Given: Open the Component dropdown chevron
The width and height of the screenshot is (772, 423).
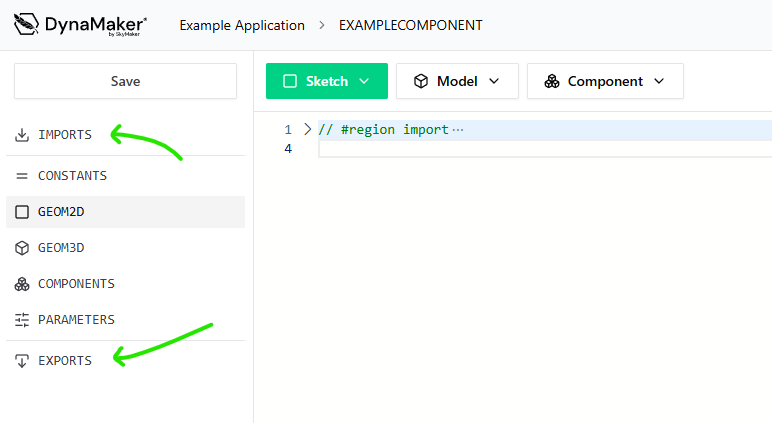Looking at the screenshot, I should coord(659,81).
